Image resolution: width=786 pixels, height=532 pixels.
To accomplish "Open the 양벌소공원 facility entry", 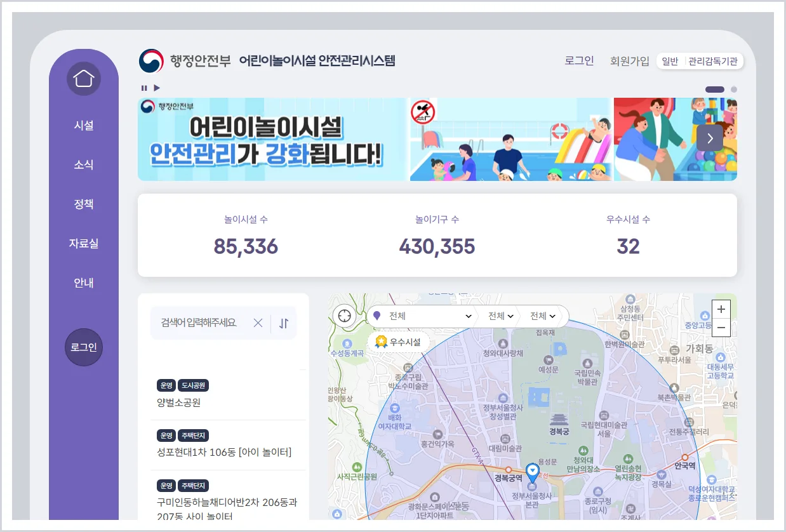I will pyautogui.click(x=178, y=402).
